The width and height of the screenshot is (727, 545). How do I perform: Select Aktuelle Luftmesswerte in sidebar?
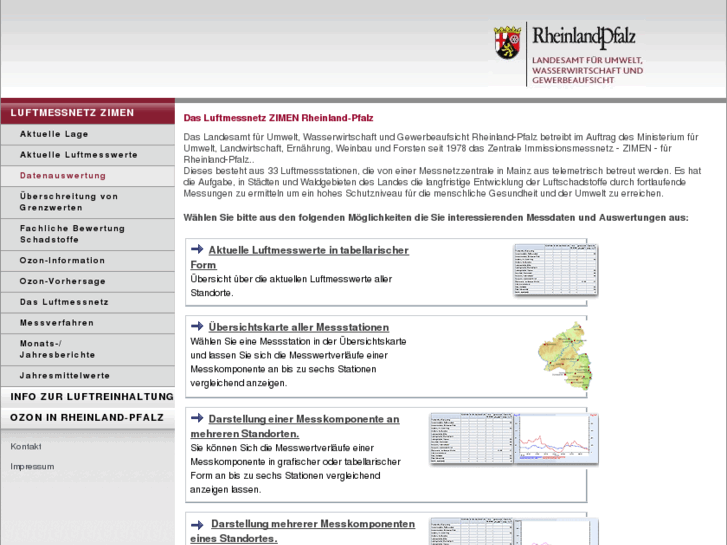coord(88,155)
